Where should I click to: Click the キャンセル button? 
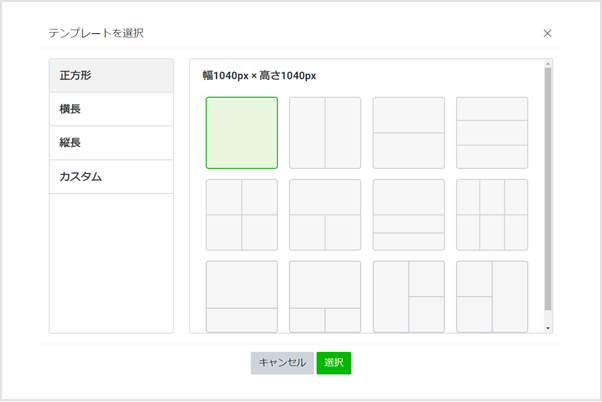(282, 363)
